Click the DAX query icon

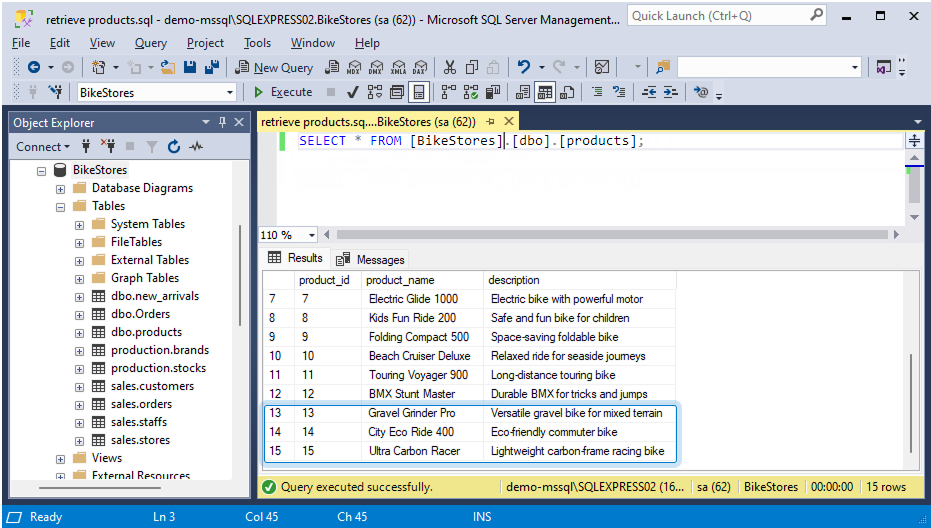[x=420, y=68]
